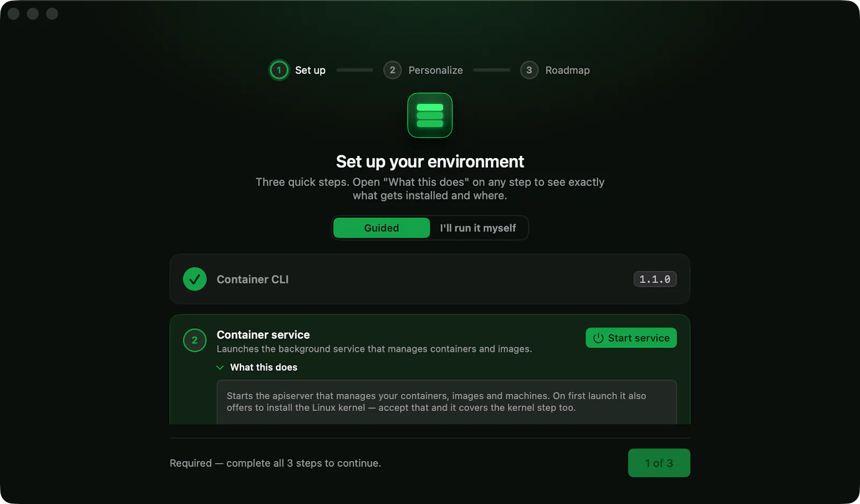This screenshot has width=860, height=504.
Task: Collapse the What this does section
Action: click(x=257, y=368)
